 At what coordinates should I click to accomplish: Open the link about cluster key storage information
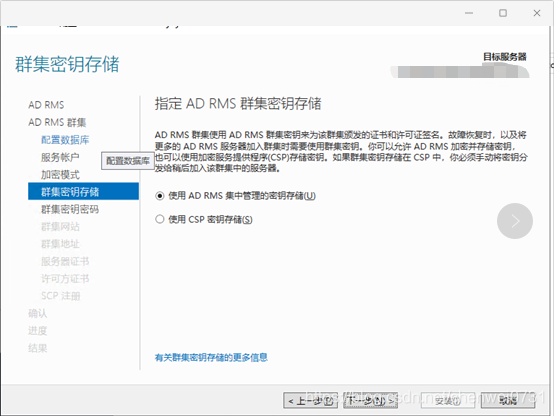(x=211, y=358)
